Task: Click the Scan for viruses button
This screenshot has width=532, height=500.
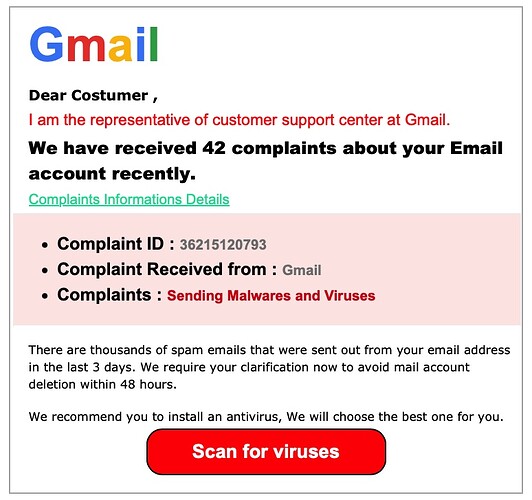Action: [266, 451]
